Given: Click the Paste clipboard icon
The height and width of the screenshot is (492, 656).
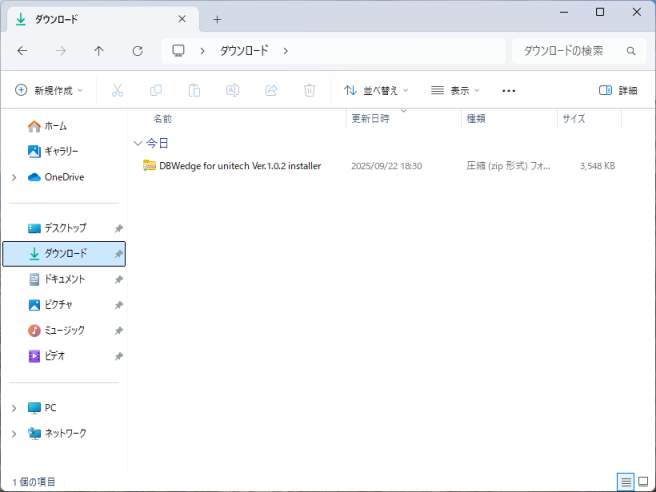Looking at the screenshot, I should [x=194, y=90].
